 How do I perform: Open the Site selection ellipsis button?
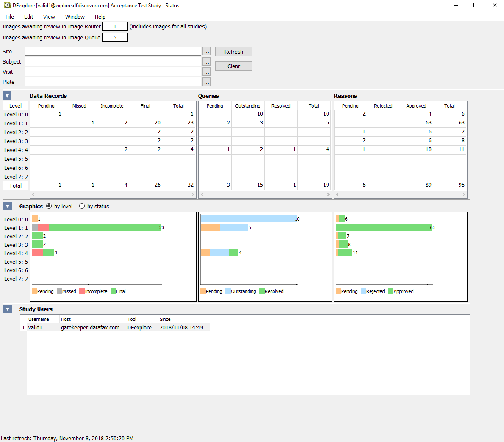[207, 52]
